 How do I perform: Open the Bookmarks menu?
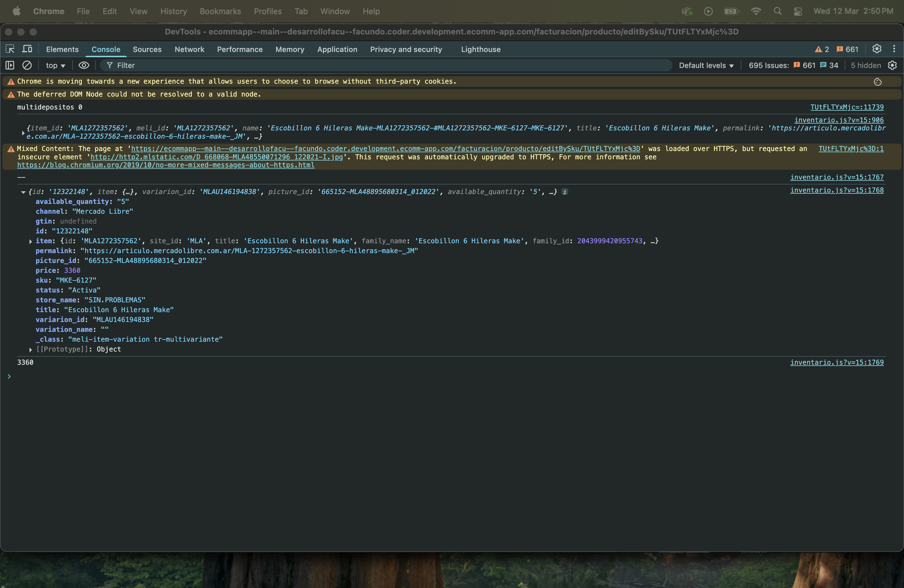[220, 11]
